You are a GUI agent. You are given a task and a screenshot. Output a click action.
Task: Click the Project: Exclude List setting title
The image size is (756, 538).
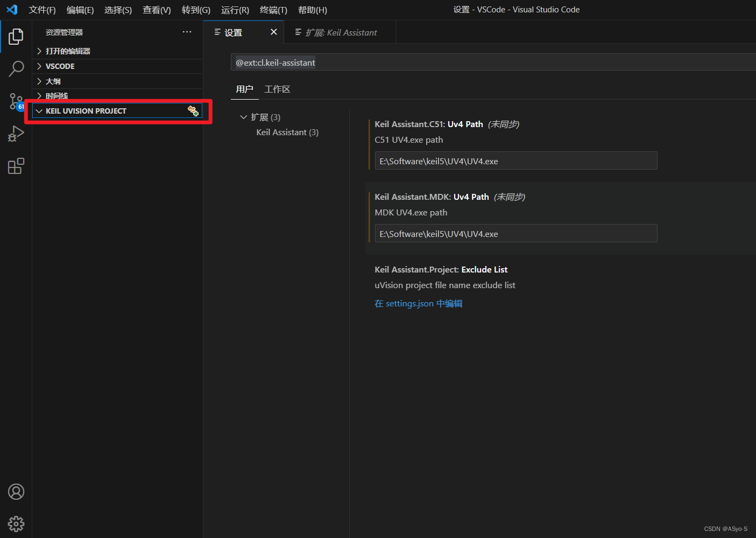coord(441,270)
